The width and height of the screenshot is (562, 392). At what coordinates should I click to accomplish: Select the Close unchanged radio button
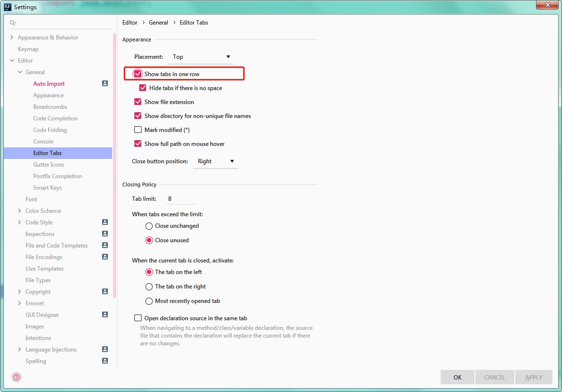click(x=149, y=226)
